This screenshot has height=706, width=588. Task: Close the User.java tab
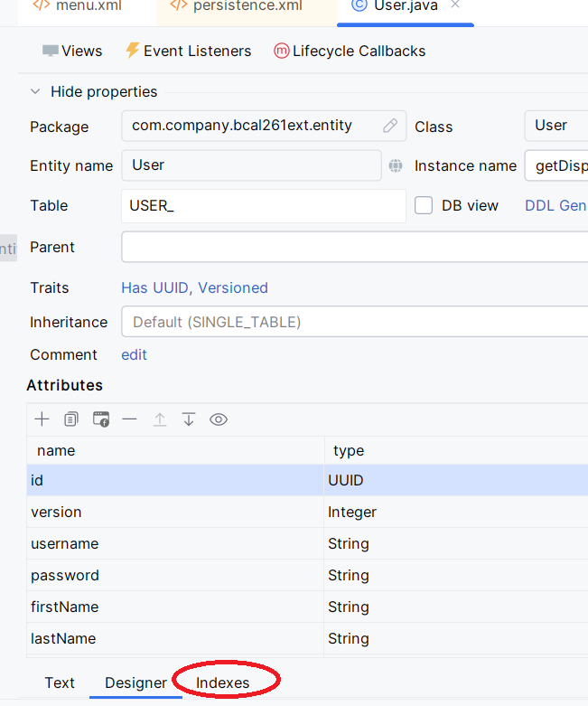pos(455,5)
